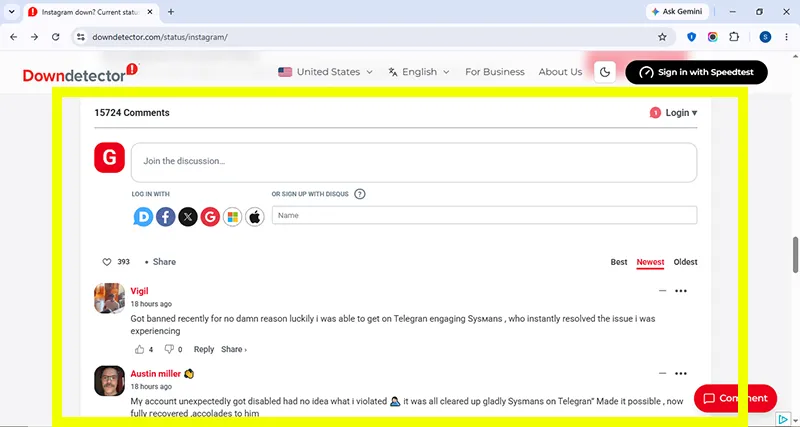
Task: Open Chrome three-dot menu
Action: pos(786,37)
